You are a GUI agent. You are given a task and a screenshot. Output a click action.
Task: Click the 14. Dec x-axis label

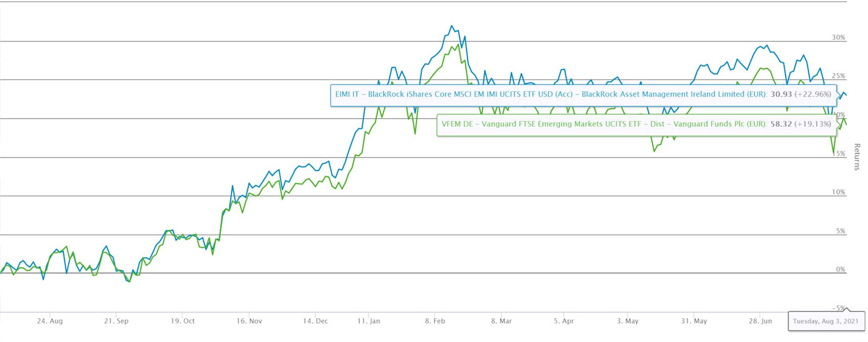[x=316, y=322]
